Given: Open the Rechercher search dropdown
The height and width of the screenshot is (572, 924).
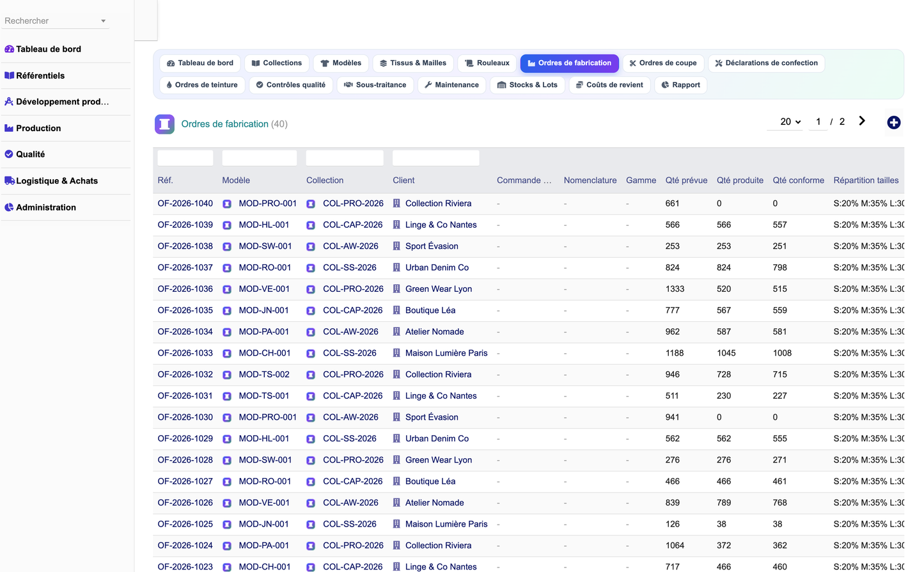Looking at the screenshot, I should click(56, 20).
